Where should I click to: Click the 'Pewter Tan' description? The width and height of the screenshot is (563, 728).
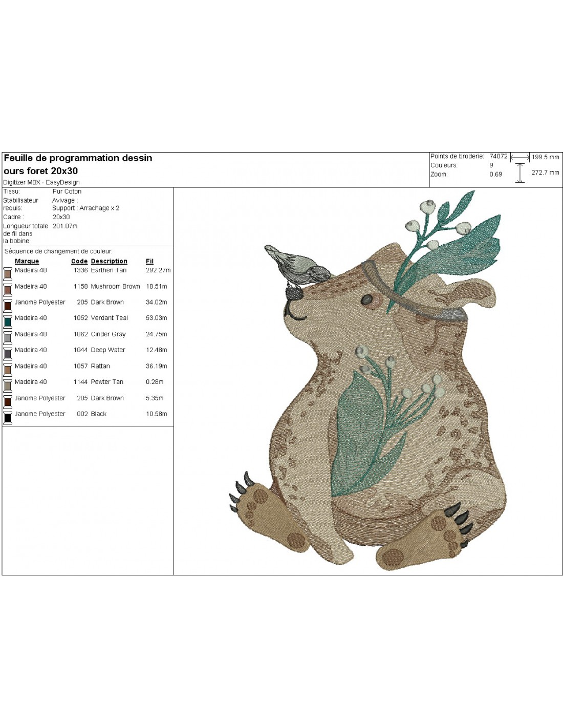click(x=107, y=382)
